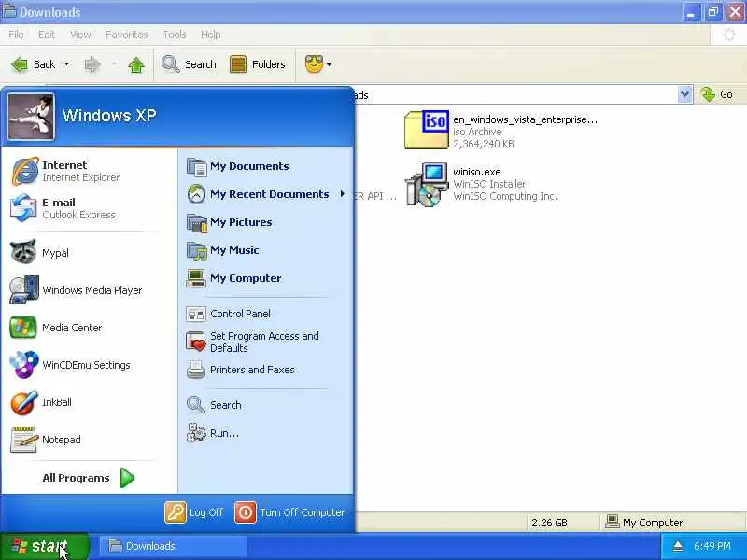Open the Favorites menu
This screenshot has width=747, height=560.
127,35
